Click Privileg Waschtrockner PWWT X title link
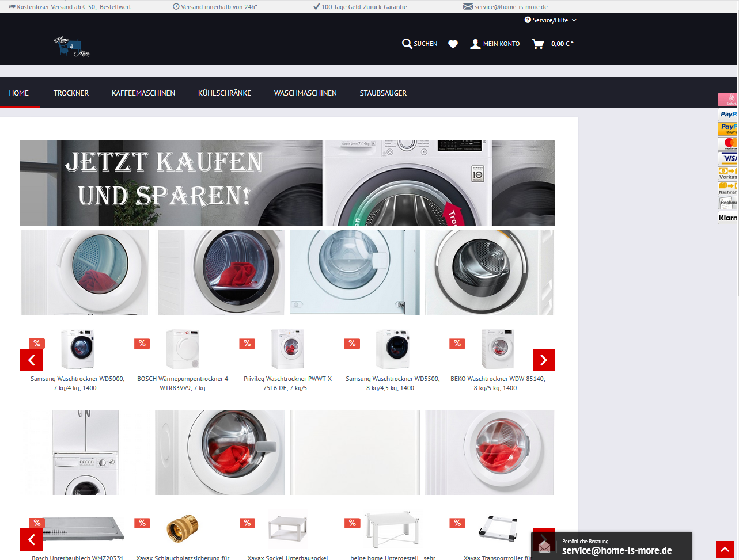This screenshot has width=739, height=560. coord(288,383)
